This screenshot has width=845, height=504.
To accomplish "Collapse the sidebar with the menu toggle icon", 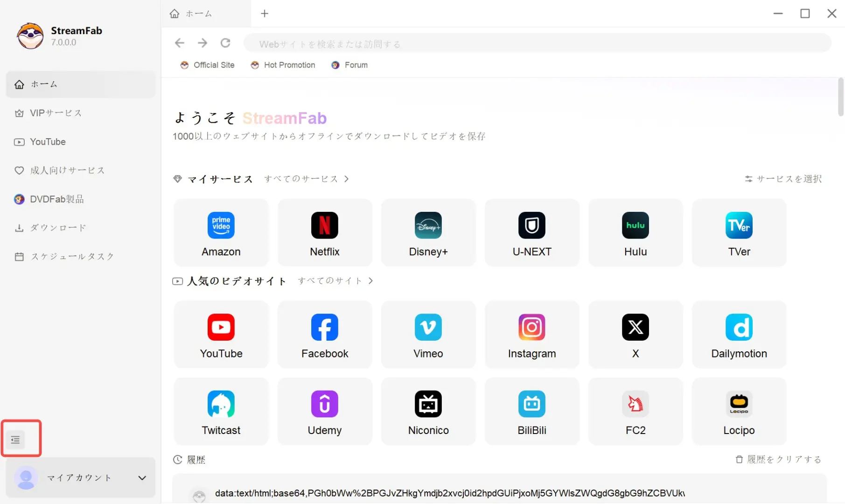I will 15,440.
